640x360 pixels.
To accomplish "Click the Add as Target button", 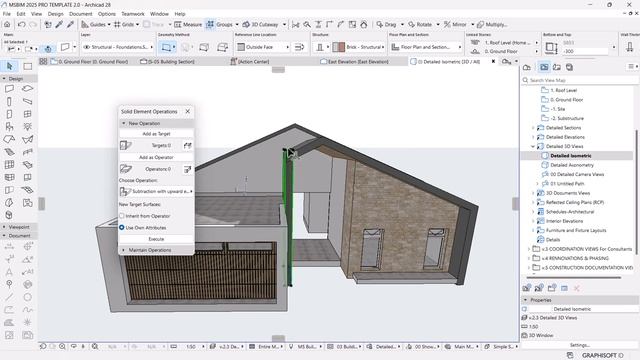I will point(156,134).
